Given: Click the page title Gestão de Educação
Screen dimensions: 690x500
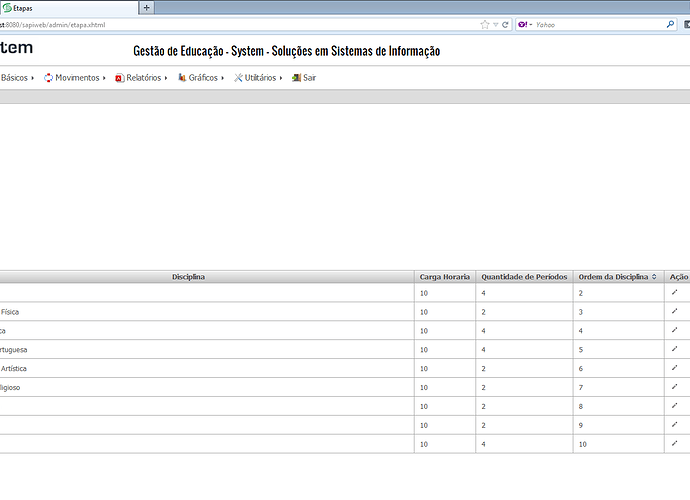Looking at the screenshot, I should tap(286, 51).
